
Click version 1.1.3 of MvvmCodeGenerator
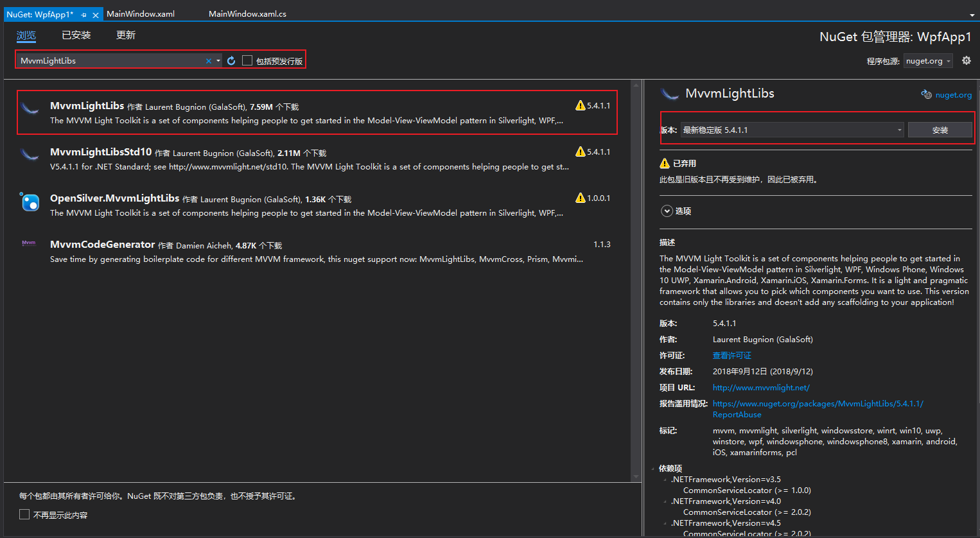(602, 245)
